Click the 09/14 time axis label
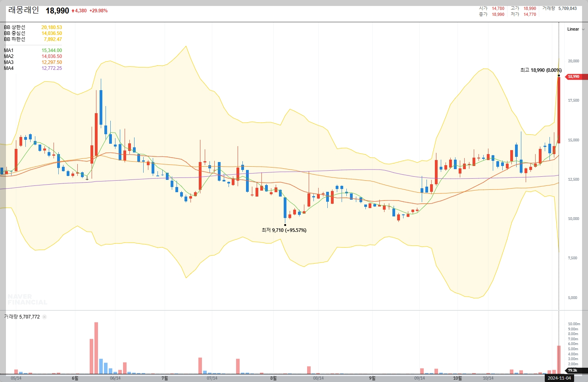 click(419, 378)
